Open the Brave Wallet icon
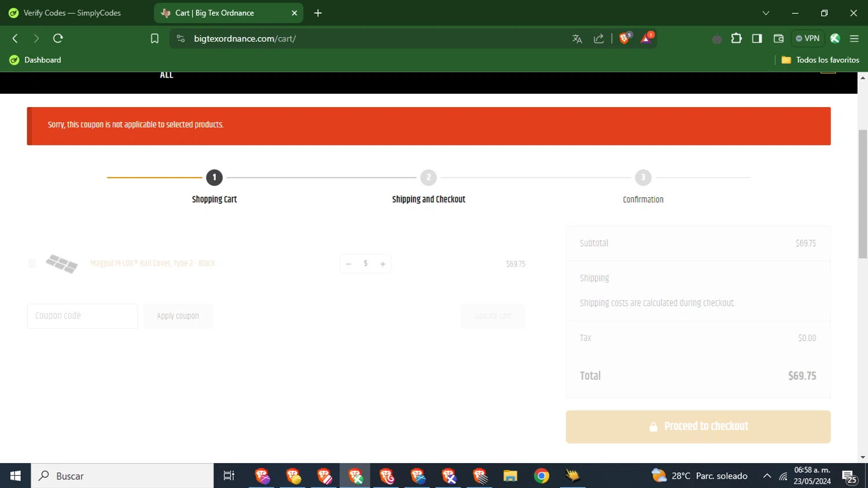The height and width of the screenshot is (488, 868). click(x=778, y=38)
